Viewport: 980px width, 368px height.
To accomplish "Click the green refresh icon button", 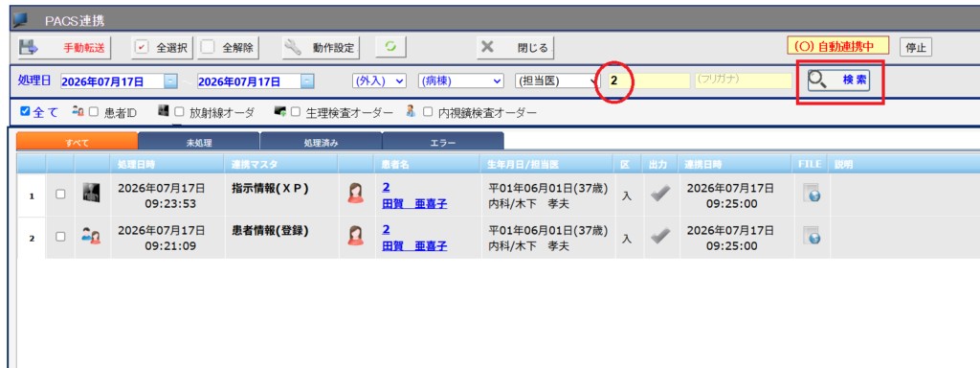I will point(391,47).
